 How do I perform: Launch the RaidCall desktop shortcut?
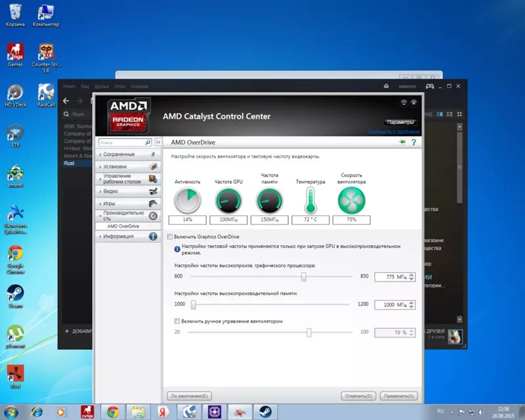point(46,95)
